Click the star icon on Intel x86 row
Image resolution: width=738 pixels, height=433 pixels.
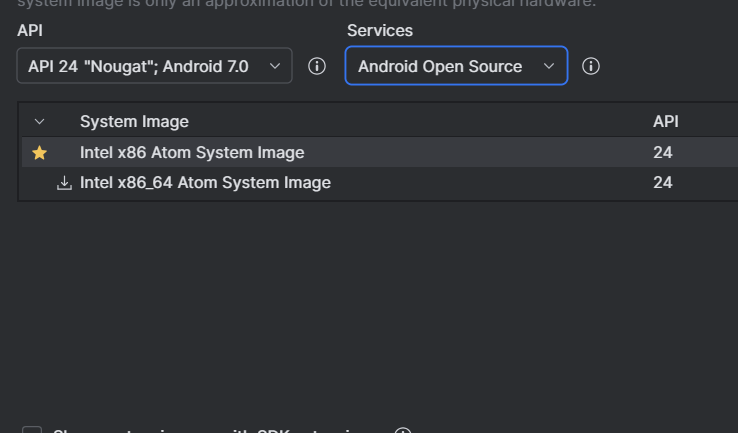point(40,153)
